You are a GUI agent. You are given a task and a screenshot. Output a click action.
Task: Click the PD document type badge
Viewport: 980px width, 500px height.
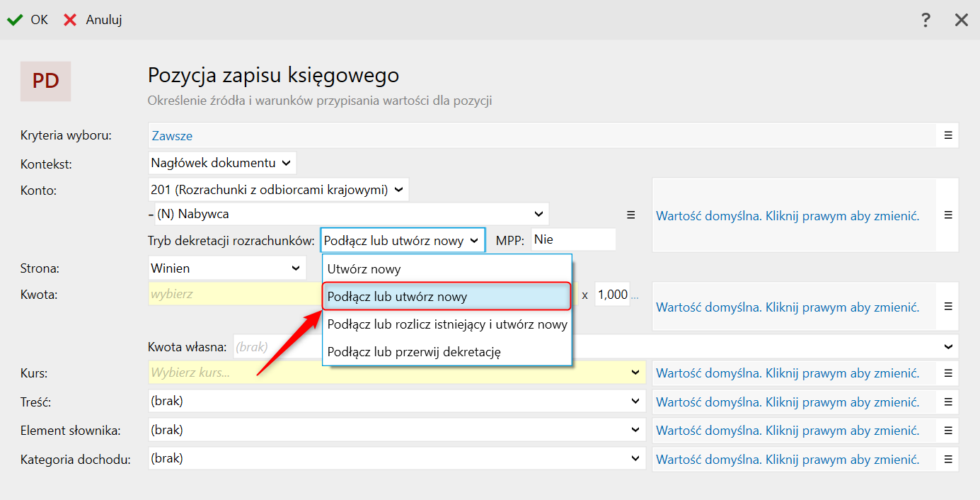(x=45, y=81)
